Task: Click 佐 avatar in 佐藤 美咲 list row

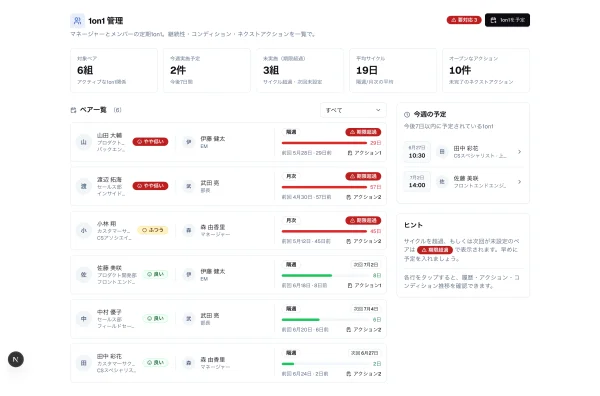Action: 83,275
